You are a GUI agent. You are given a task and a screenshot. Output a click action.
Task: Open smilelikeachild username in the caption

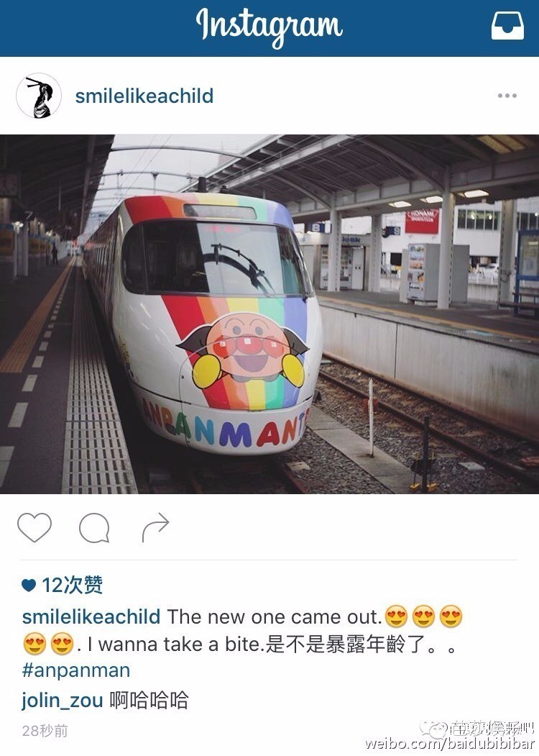click(91, 616)
